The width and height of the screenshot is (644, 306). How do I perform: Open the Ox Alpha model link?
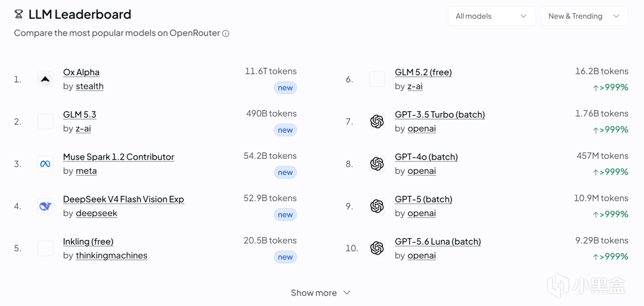(81, 72)
